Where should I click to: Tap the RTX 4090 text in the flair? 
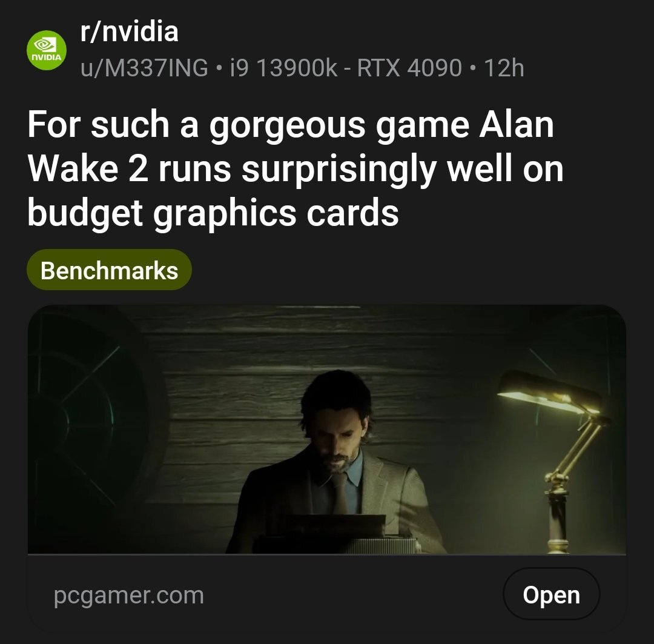pos(409,68)
